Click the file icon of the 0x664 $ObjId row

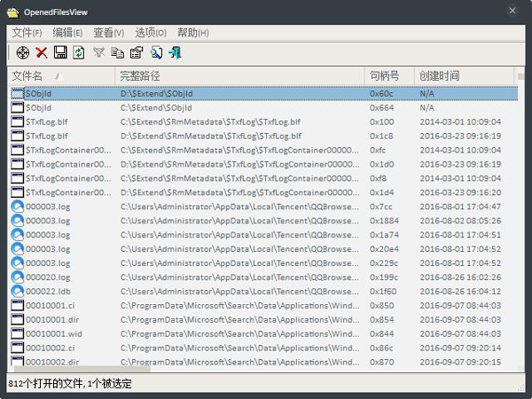pyautogui.click(x=18, y=107)
